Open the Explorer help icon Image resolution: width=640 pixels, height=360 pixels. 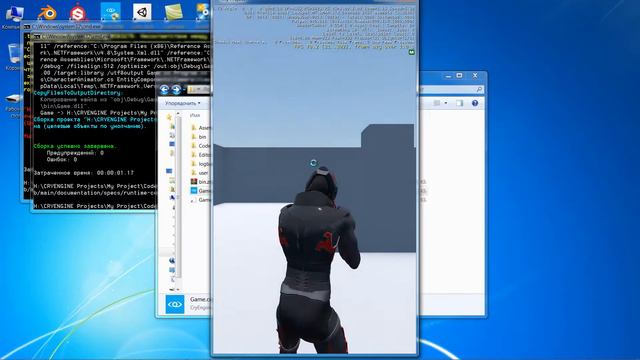[475, 103]
